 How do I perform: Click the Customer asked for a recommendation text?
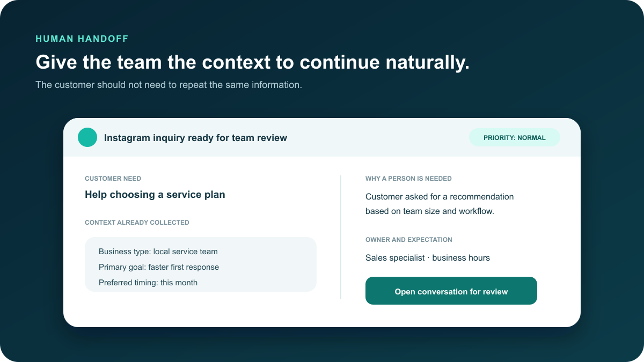click(440, 197)
